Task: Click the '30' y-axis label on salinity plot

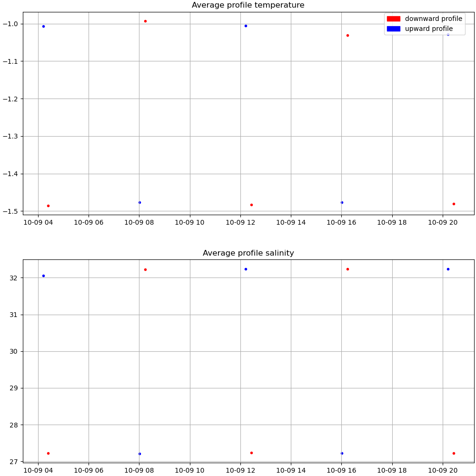Action: pos(13,351)
